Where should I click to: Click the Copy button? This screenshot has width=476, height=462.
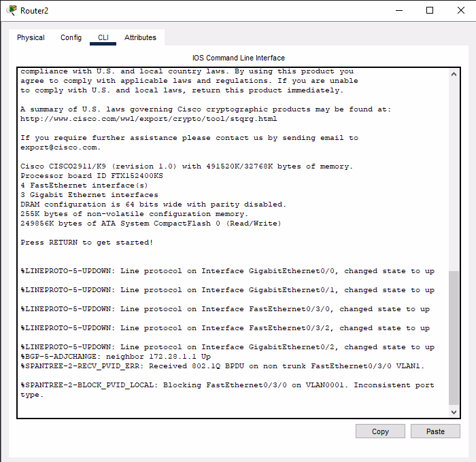[380, 431]
